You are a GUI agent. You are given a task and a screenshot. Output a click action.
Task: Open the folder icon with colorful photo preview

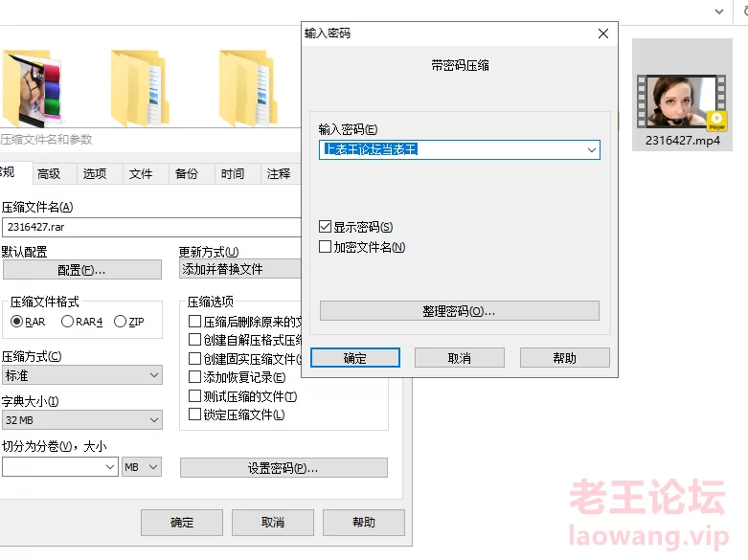[x=26, y=88]
